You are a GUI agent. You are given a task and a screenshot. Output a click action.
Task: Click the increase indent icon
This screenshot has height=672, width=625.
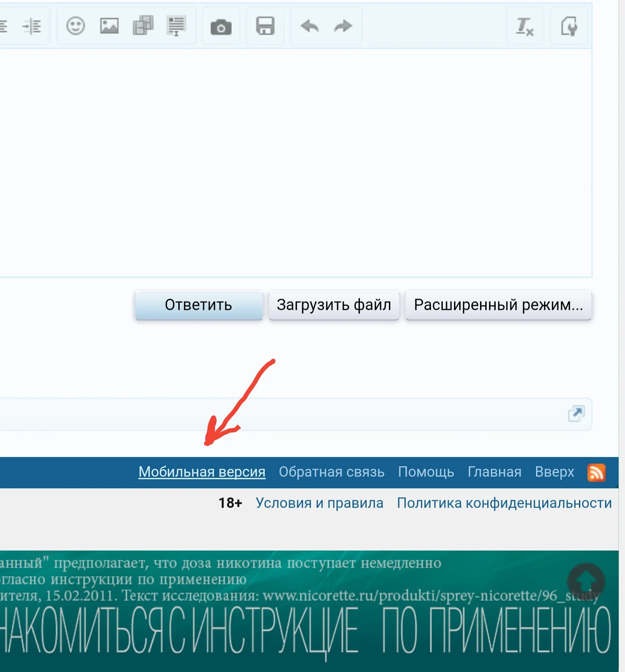(31, 26)
